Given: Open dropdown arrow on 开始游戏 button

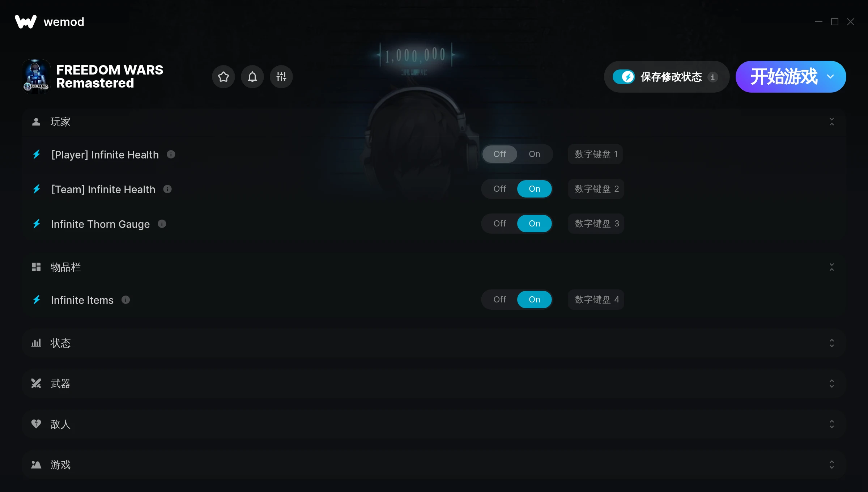Looking at the screenshot, I should (x=830, y=77).
